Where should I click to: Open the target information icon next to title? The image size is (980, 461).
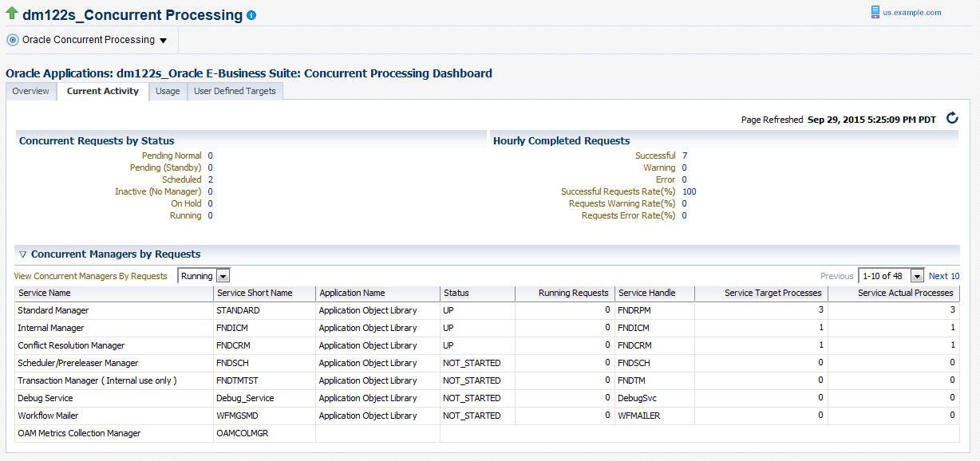[x=251, y=15]
